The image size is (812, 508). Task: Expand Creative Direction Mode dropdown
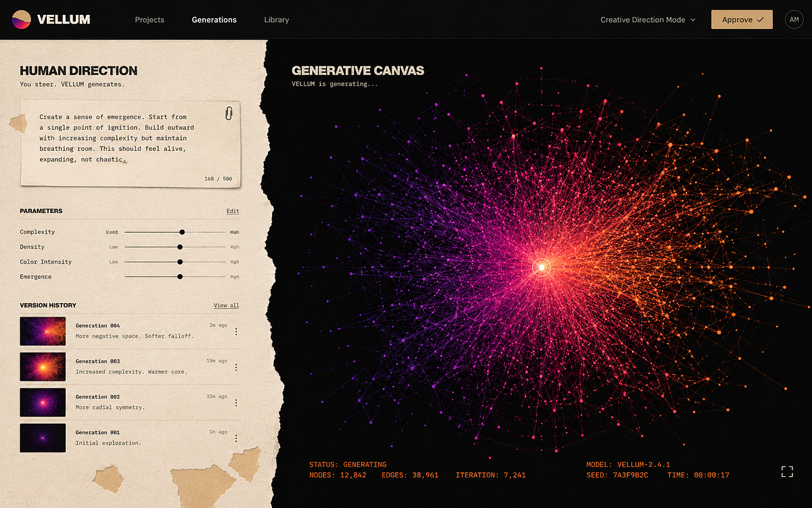pos(648,20)
